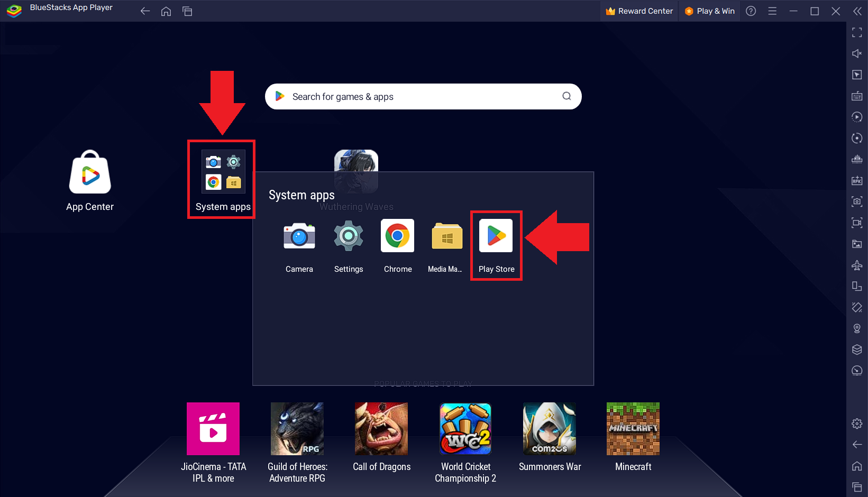Open keyboard game controls in the sidebar
This screenshot has height=497, width=868.
[x=857, y=96]
